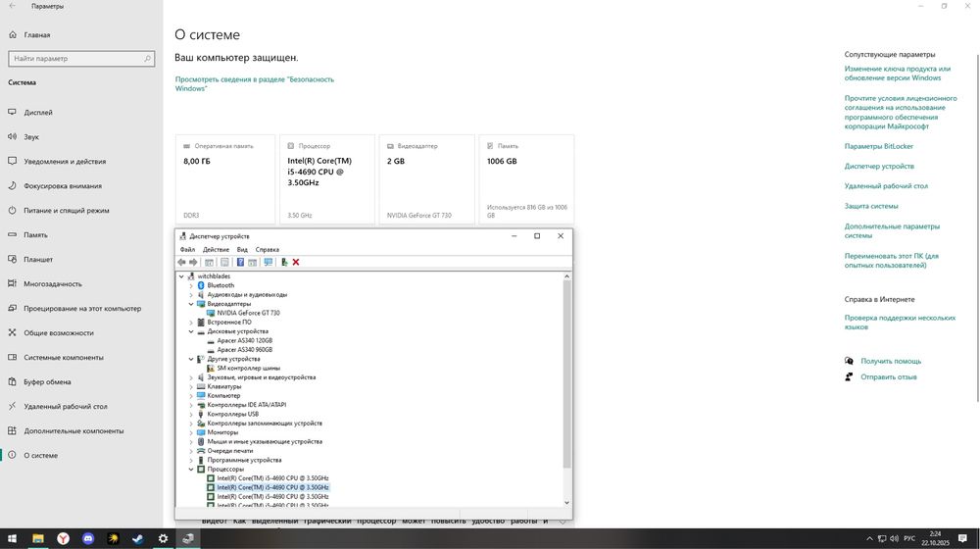Open Уведомления и действия settings
Image resolution: width=980 pixels, height=549 pixels.
(x=65, y=162)
